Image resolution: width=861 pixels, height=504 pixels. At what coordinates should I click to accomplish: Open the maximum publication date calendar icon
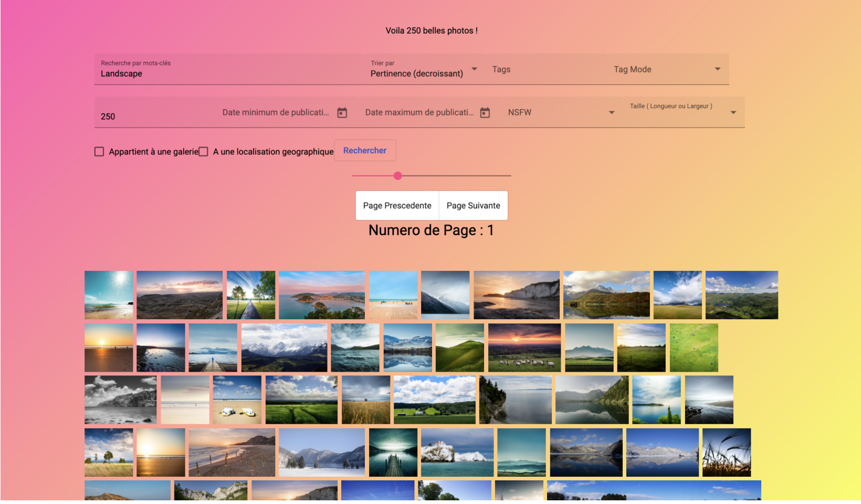[485, 113]
